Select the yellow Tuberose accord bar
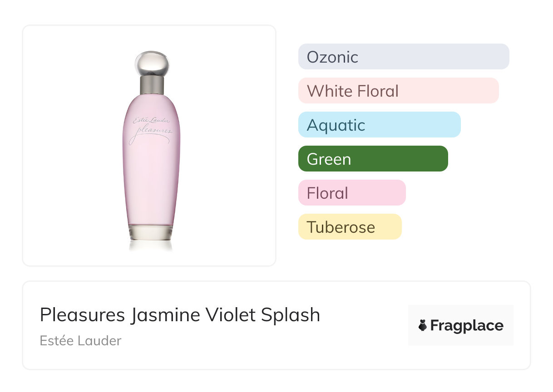Screen dimensions: 553x392 click(x=350, y=227)
